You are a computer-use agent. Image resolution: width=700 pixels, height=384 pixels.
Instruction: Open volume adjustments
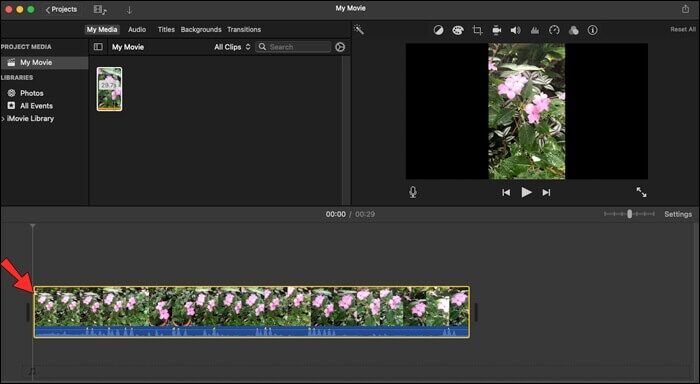516,30
